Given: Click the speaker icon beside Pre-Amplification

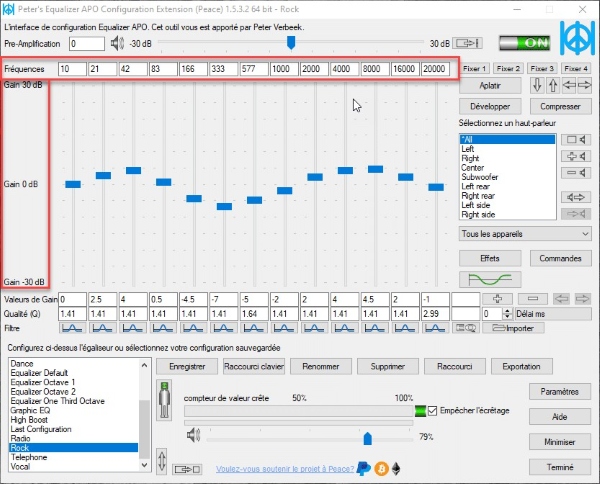Looking at the screenshot, I should coord(117,43).
